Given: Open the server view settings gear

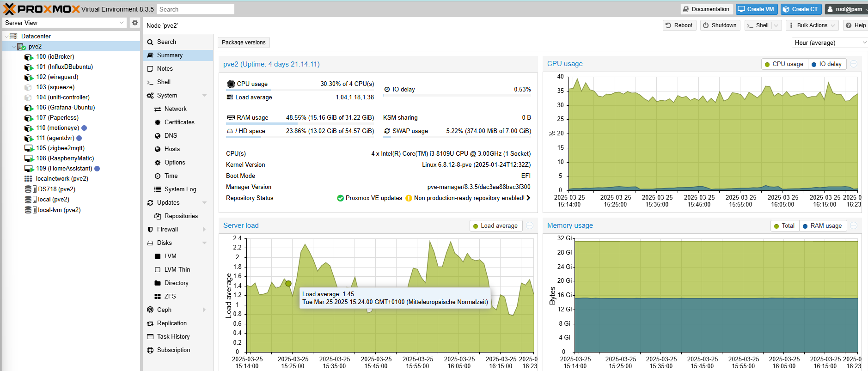Looking at the screenshot, I should (x=134, y=23).
